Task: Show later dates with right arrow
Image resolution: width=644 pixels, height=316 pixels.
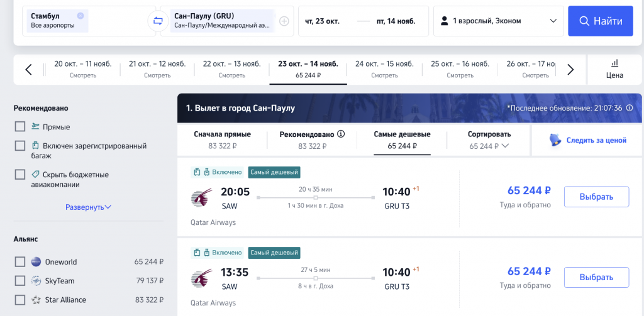Action: tap(570, 70)
